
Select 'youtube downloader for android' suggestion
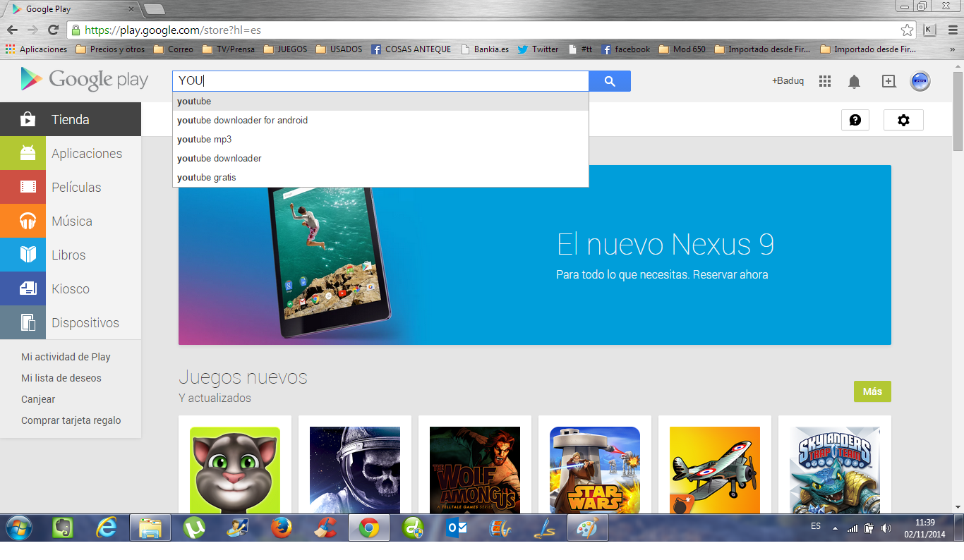tap(243, 121)
